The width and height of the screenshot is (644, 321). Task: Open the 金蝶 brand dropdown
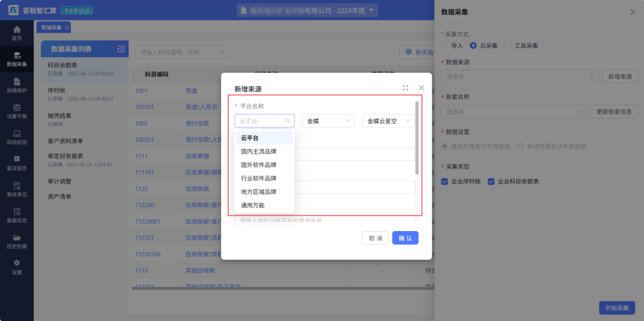[328, 121]
